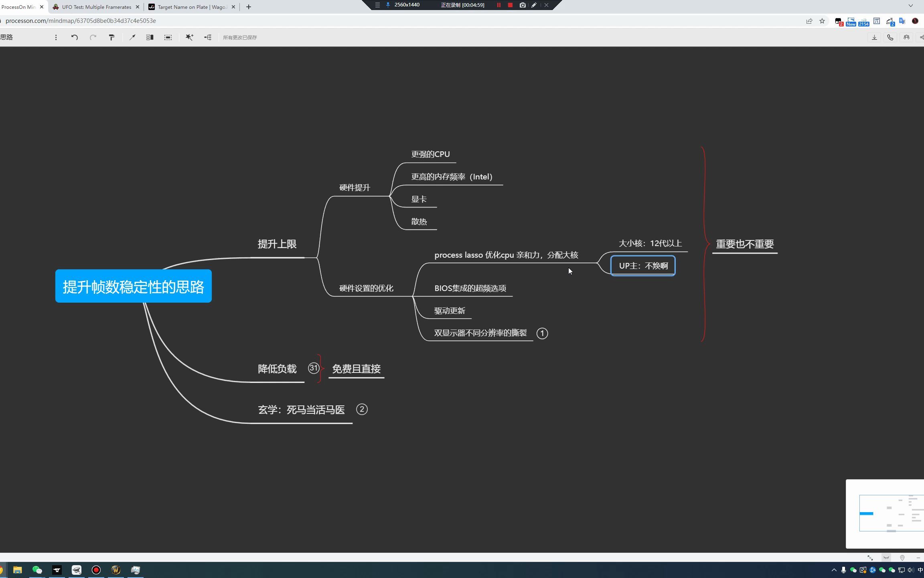Image resolution: width=924 pixels, height=578 pixels.
Task: Click the minimap navigator thumbnail
Action: click(885, 513)
